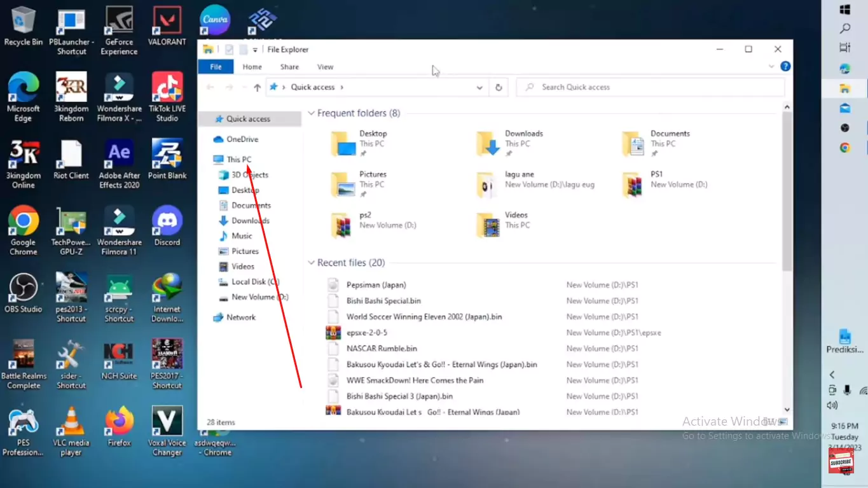Expand the ribbon with the chevron

[771, 66]
